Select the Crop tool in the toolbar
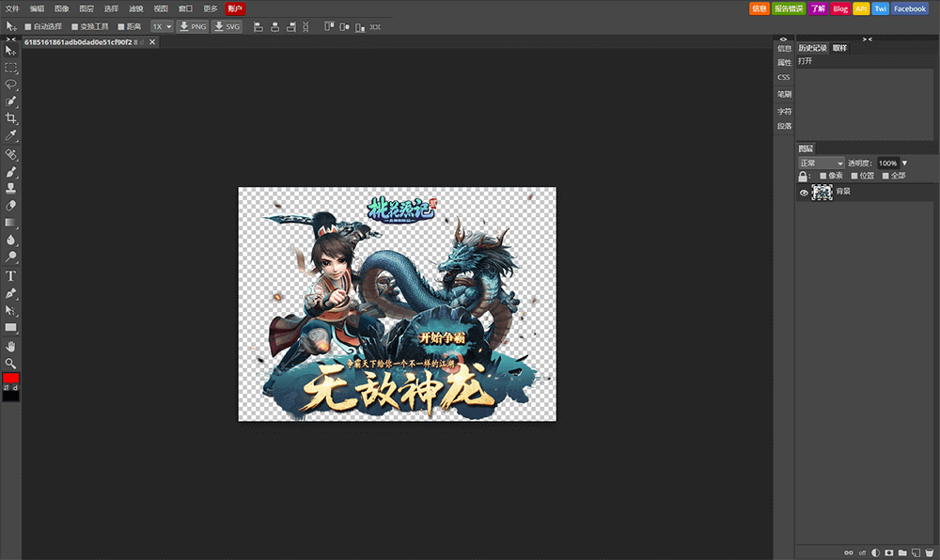Screen dimensions: 940x560 pos(11,118)
